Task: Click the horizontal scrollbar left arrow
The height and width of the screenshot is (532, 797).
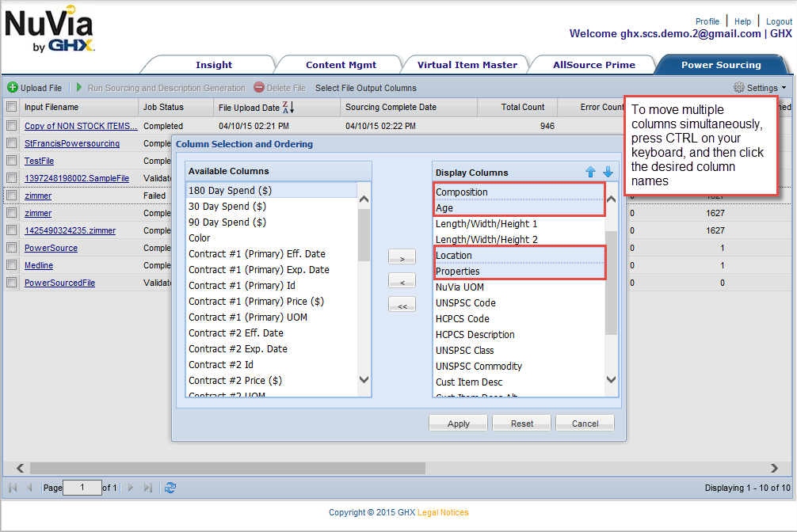Action: [20, 468]
